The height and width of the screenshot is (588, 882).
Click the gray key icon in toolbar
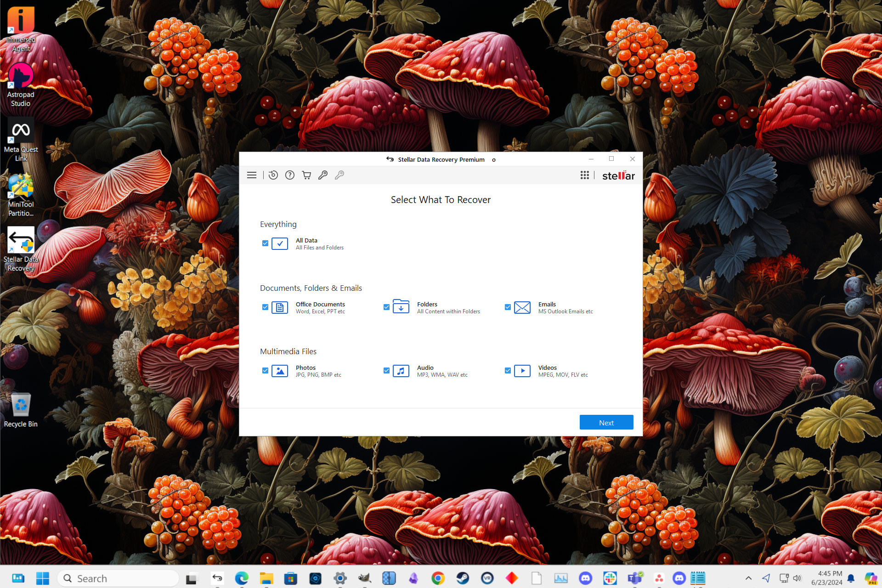339,175
